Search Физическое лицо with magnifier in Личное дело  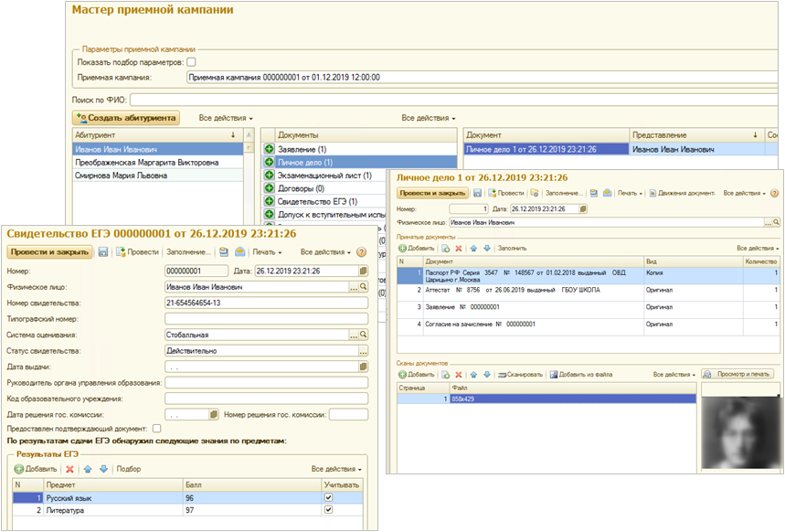(776, 222)
